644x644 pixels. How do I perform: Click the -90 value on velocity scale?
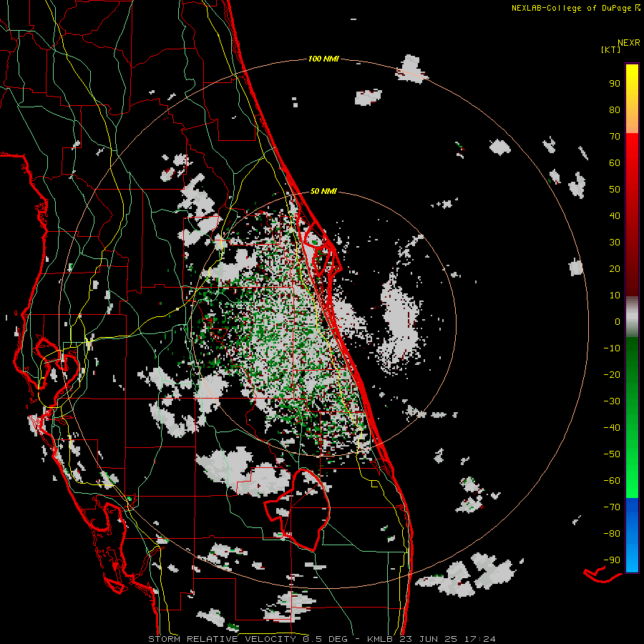click(x=612, y=560)
